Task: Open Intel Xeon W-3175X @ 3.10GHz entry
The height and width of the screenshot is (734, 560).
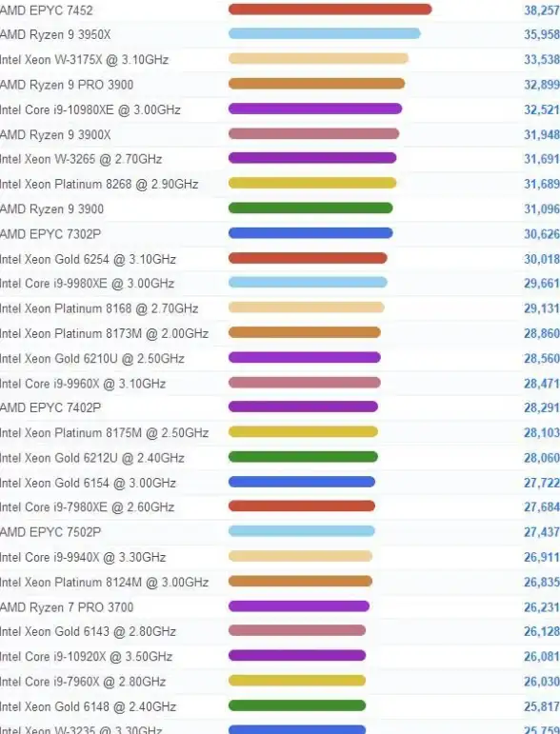Action: click(x=84, y=59)
